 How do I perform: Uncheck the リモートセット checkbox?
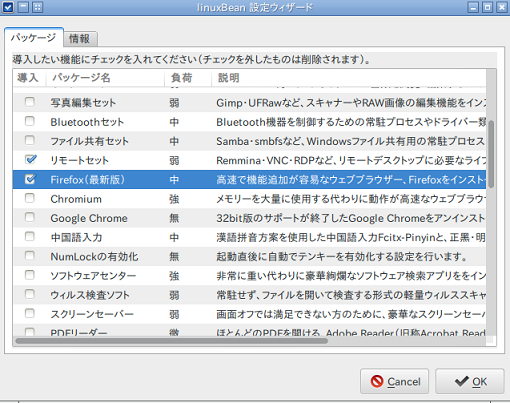30,159
